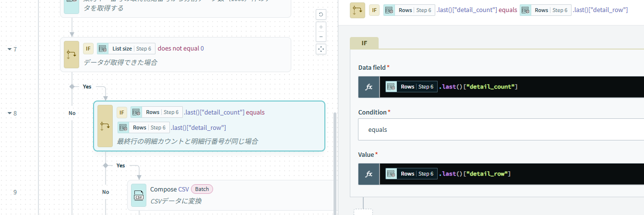
Task: Click the 'Data field' label
Action: [372, 67]
